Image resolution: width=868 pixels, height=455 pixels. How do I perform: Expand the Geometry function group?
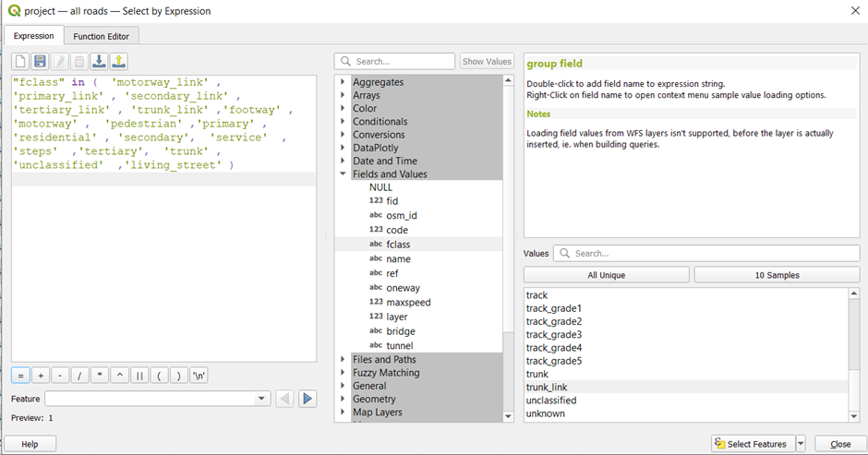[343, 399]
